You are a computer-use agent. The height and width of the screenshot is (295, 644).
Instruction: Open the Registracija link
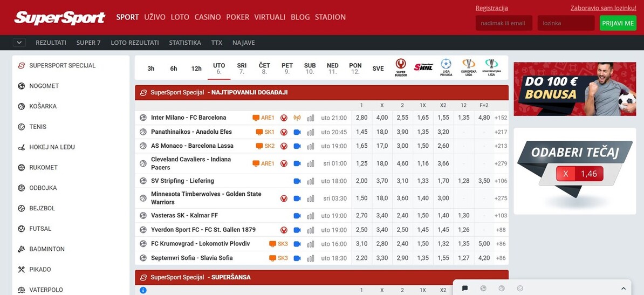coord(491,8)
